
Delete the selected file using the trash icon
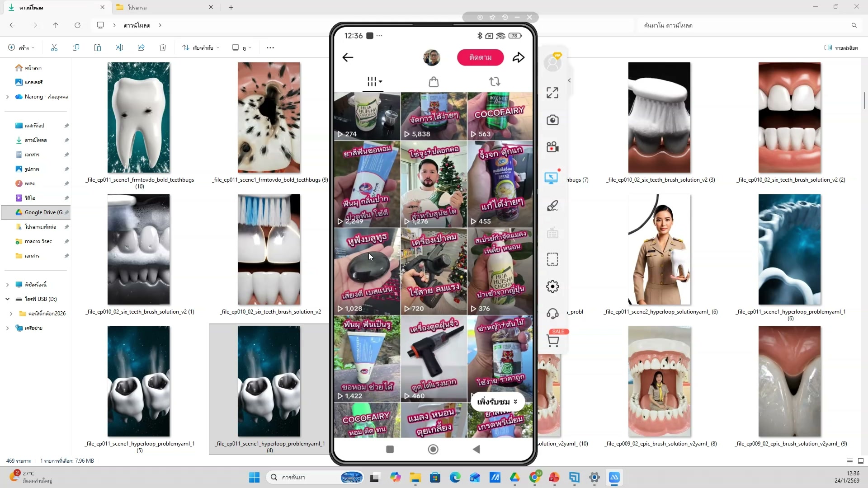[x=163, y=47]
